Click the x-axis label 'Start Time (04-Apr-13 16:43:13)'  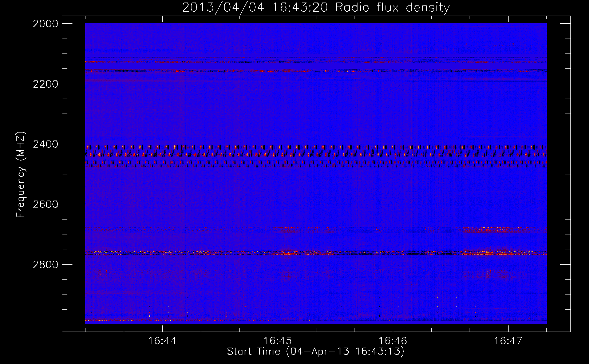(316, 352)
